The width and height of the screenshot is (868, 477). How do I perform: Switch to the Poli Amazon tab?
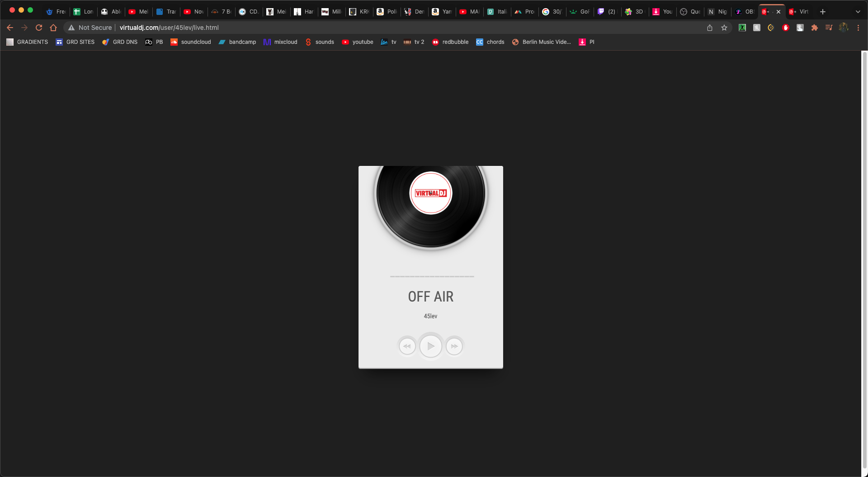click(x=387, y=12)
